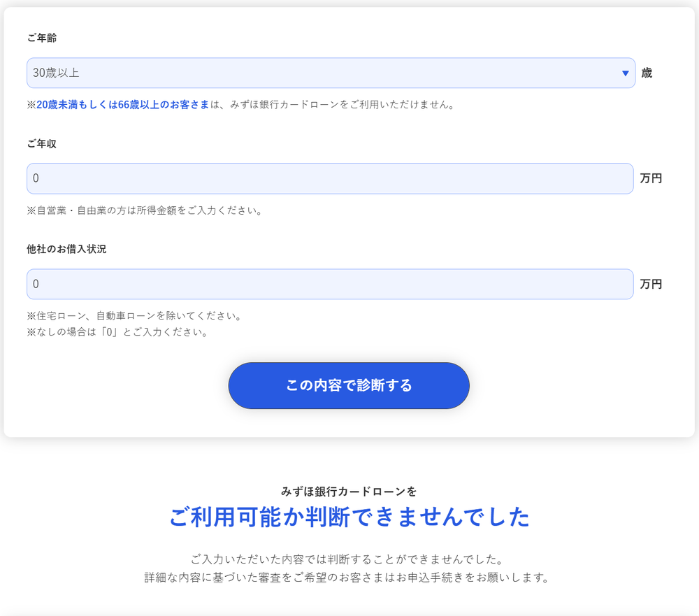Click the 万円 unit beside borrowing field
The width and height of the screenshot is (699, 616).
pyautogui.click(x=651, y=284)
